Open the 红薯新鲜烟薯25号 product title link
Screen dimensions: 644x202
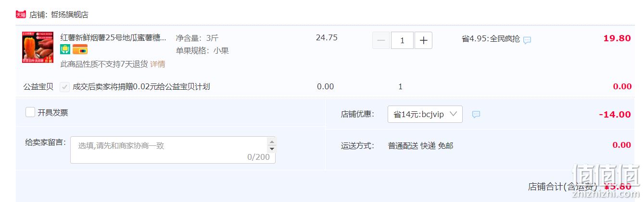114,37
